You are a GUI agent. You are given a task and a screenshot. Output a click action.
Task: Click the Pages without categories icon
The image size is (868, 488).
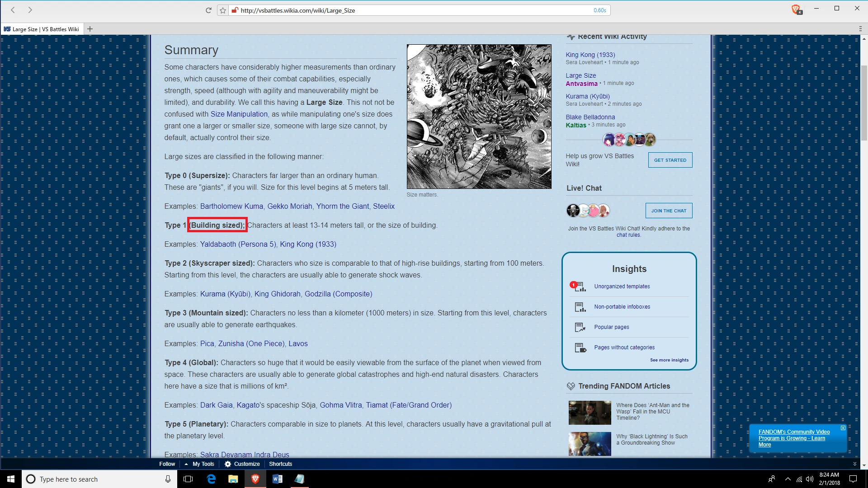pyautogui.click(x=580, y=347)
